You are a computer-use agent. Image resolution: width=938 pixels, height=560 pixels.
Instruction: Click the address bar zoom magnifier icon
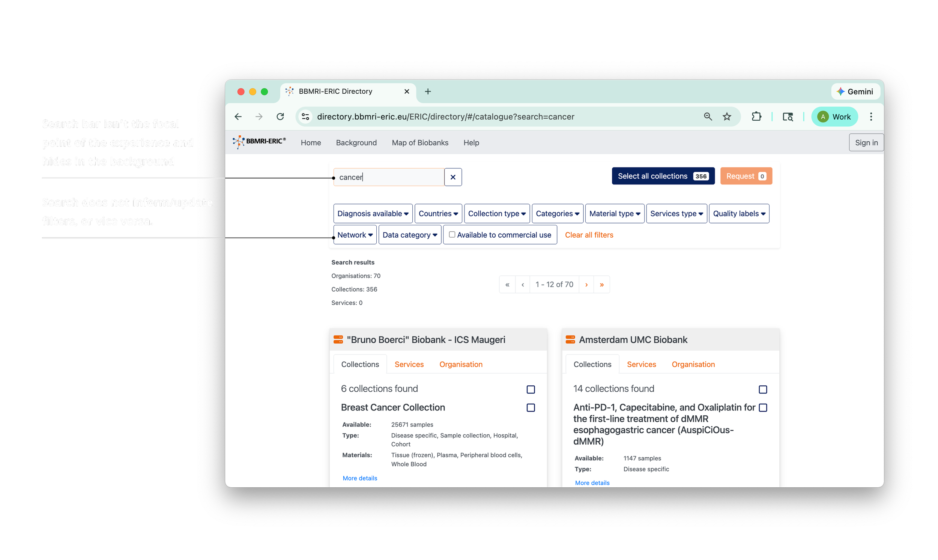click(708, 117)
